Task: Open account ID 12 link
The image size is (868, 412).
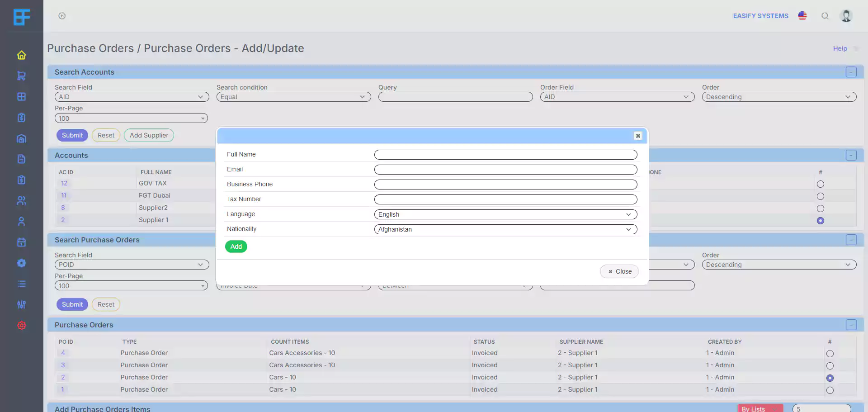Action: pyautogui.click(x=64, y=183)
